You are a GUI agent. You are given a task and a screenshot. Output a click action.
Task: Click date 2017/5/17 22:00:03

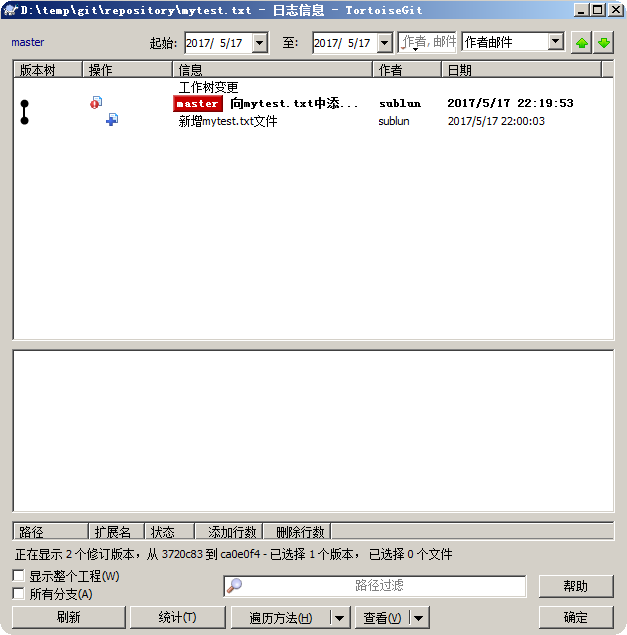(496, 121)
